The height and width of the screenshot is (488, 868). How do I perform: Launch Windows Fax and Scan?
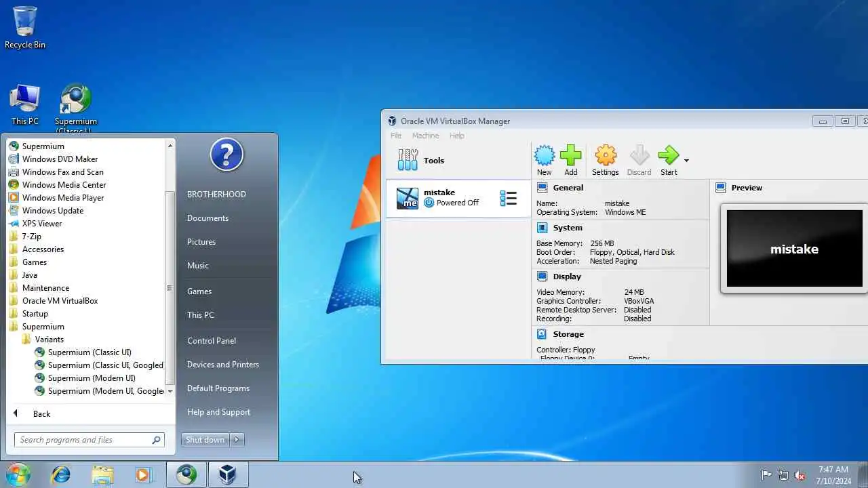62,171
